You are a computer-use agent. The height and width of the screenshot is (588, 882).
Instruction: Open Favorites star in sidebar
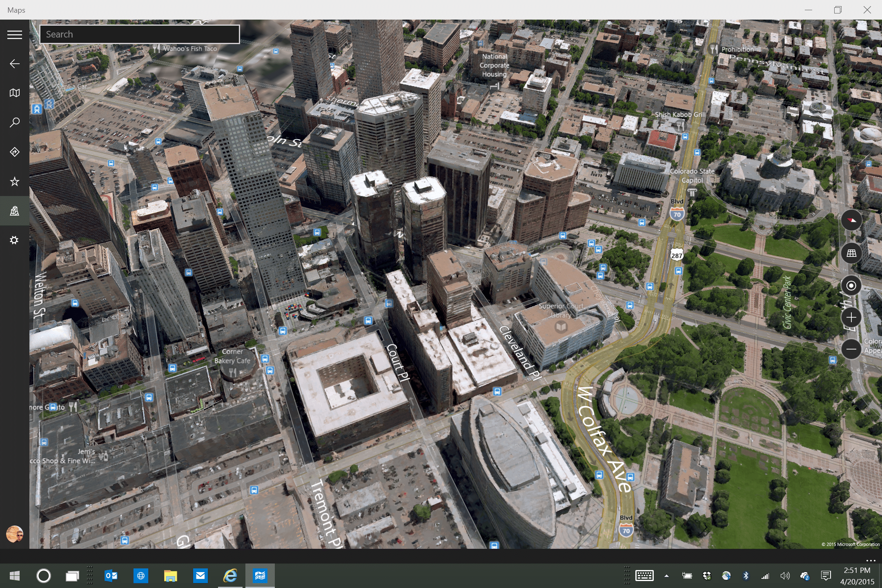15,181
